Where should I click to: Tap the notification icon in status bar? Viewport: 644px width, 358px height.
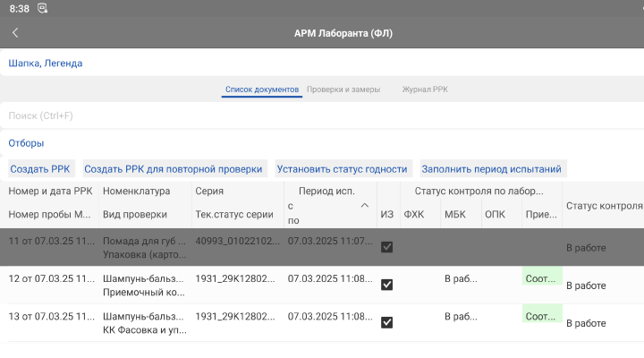[43, 8]
